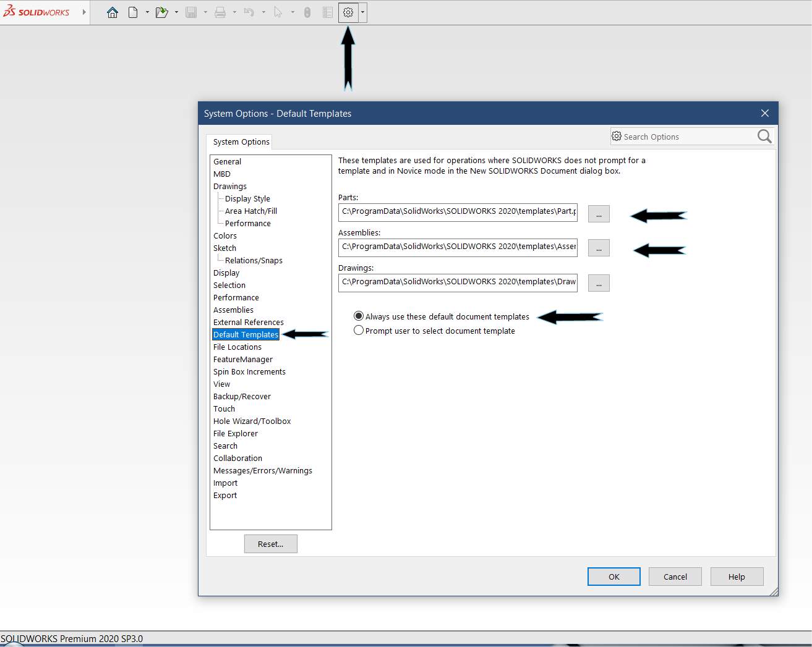Click the Reset... button
Screen dimensions: 812x647
[x=271, y=544]
